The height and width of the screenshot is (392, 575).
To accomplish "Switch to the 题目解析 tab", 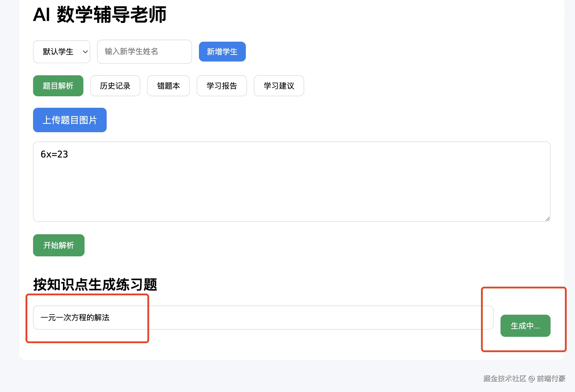I will (58, 86).
